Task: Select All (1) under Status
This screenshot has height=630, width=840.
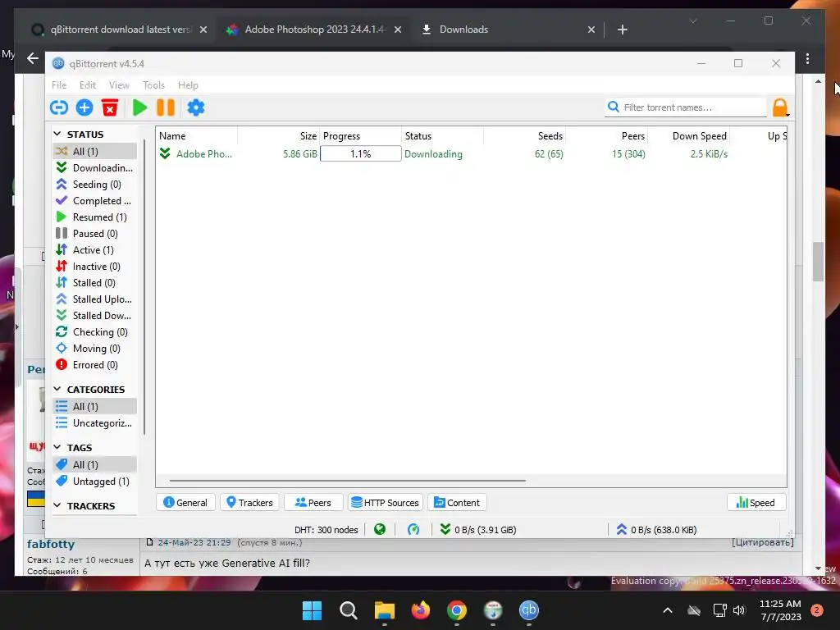Action: point(95,151)
